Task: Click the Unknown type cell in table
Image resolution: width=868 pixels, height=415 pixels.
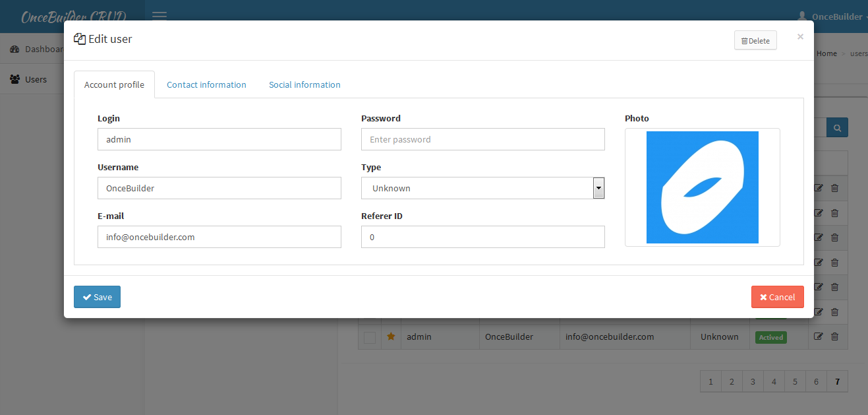Action: point(720,336)
